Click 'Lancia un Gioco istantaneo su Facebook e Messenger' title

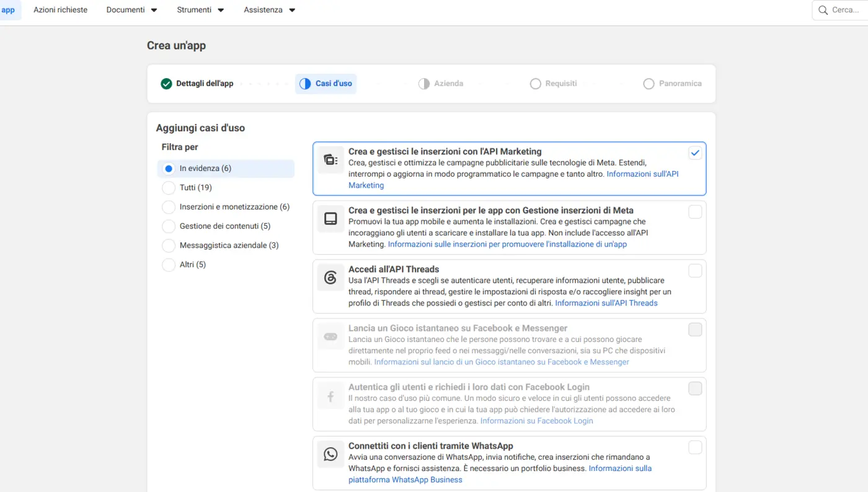click(458, 328)
